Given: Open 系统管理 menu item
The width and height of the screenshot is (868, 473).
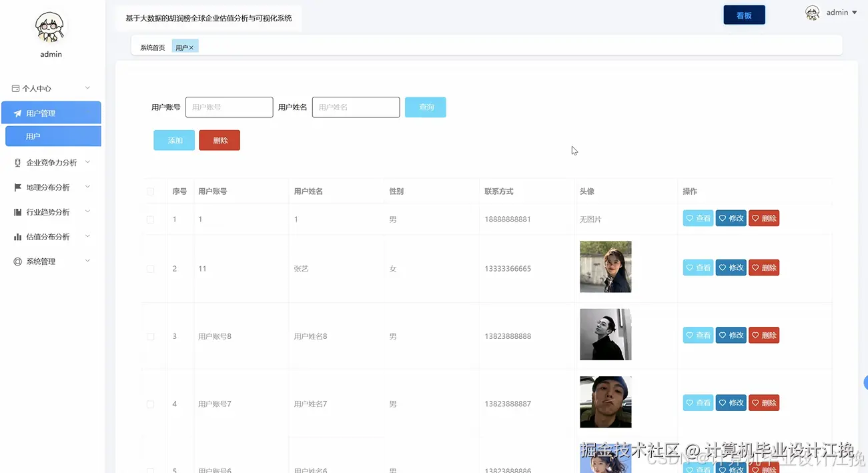Looking at the screenshot, I should pos(51,262).
